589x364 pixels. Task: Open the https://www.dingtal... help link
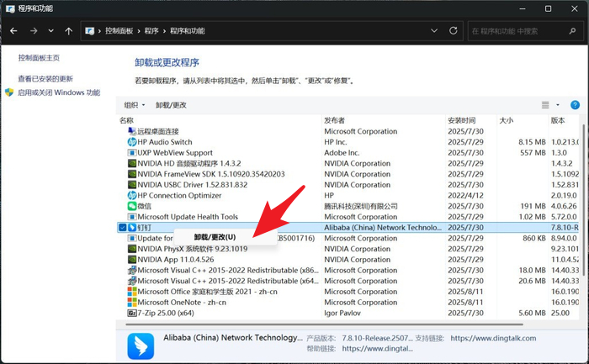coord(377,349)
